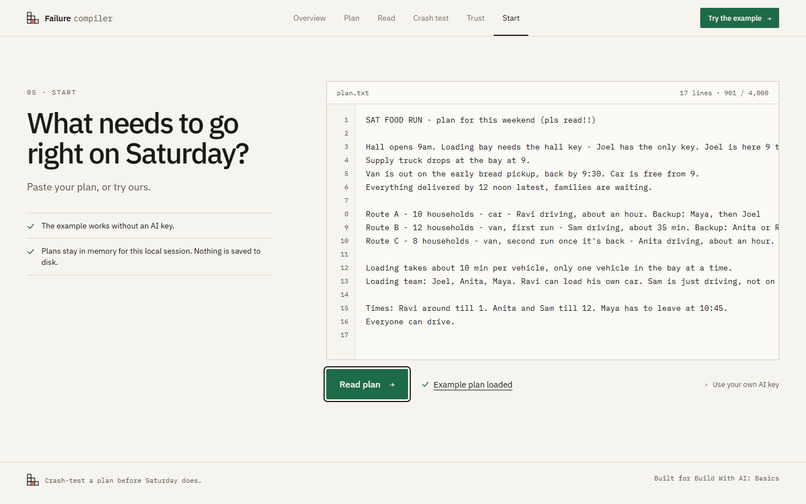Click the checkmark beside 'The example works without an AI key'
Image resolution: width=806 pixels, height=504 pixels.
tap(31, 226)
